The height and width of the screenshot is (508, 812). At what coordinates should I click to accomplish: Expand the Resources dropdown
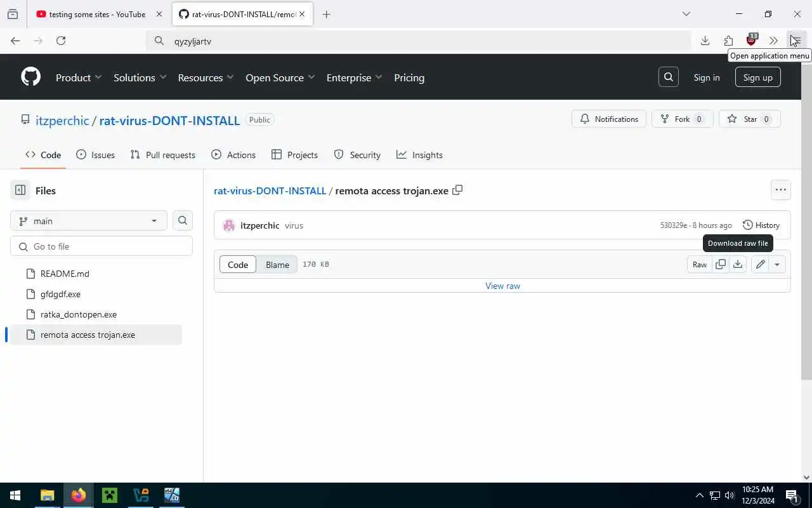(206, 77)
